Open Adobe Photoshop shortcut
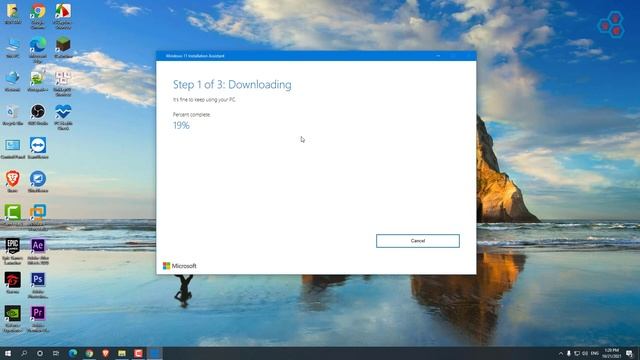640x360 pixels. point(38,285)
